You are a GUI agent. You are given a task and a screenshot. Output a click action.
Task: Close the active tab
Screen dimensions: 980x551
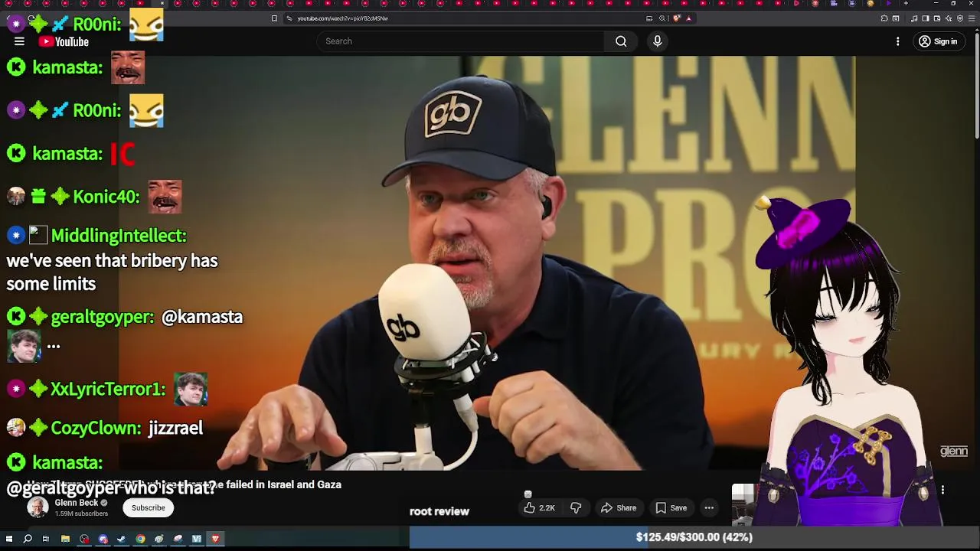click(162, 3)
